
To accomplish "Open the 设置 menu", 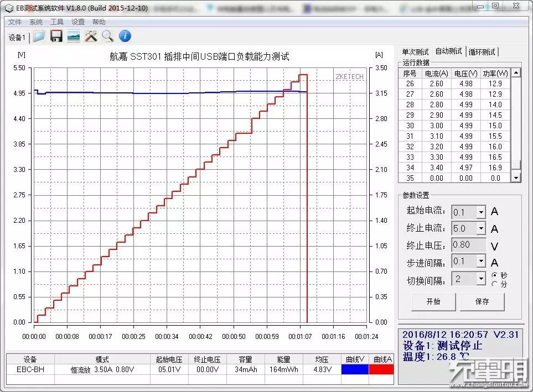I will tap(78, 22).
